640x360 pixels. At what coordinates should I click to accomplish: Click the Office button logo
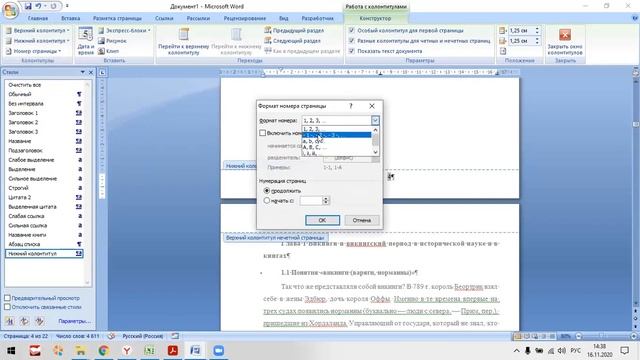point(10,10)
